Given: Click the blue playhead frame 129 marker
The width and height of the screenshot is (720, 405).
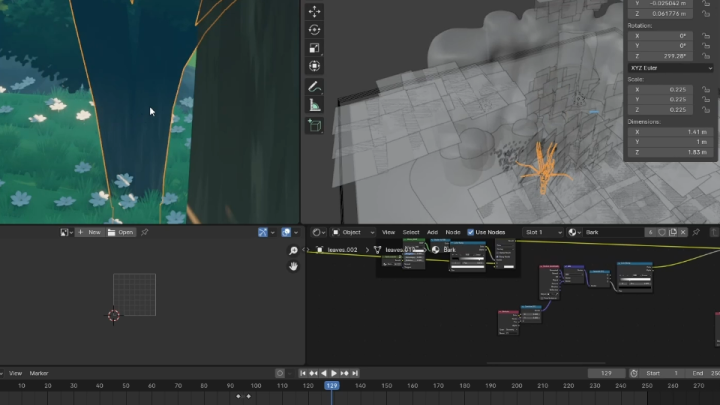Looking at the screenshot, I should click(x=332, y=386).
